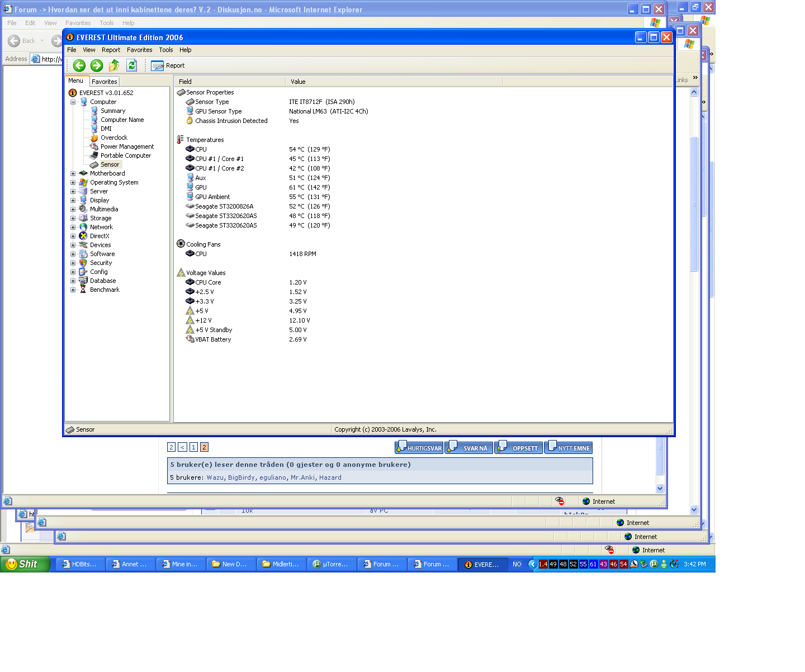Collapse the Computer tree node

(73, 102)
